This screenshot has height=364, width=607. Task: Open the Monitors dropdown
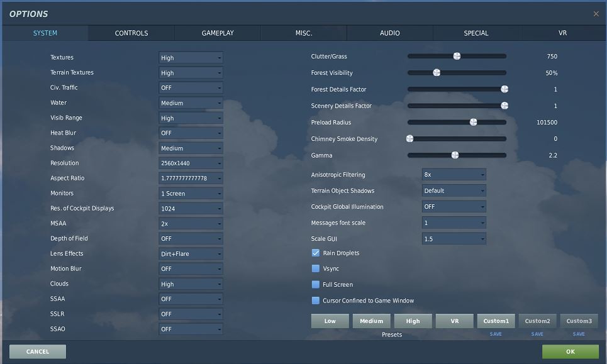(x=191, y=194)
